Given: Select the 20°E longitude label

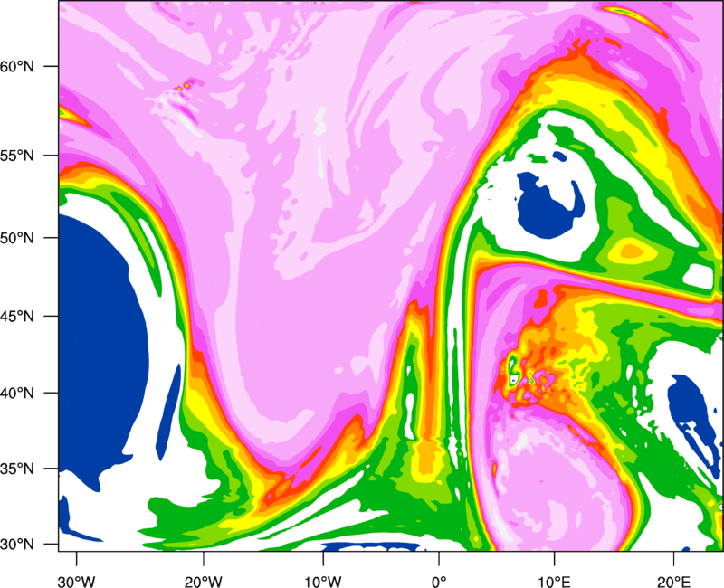Looking at the screenshot, I should (673, 582).
